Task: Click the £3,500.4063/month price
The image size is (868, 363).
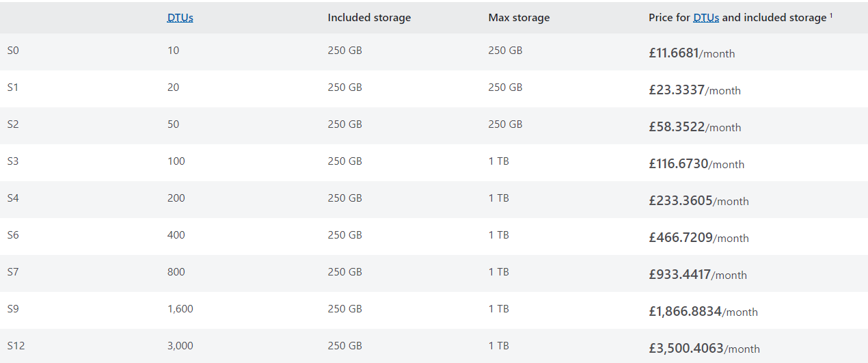Action: (x=703, y=348)
